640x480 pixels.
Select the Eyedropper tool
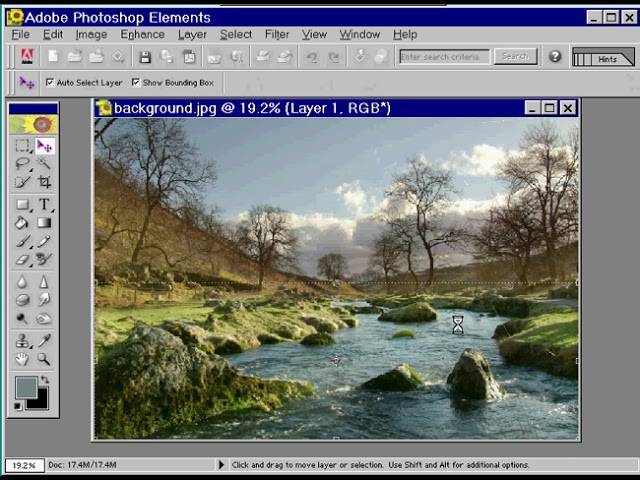click(x=44, y=340)
